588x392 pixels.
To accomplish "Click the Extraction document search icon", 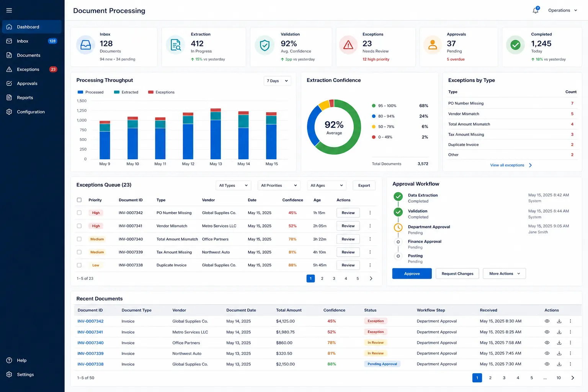I will click(176, 45).
